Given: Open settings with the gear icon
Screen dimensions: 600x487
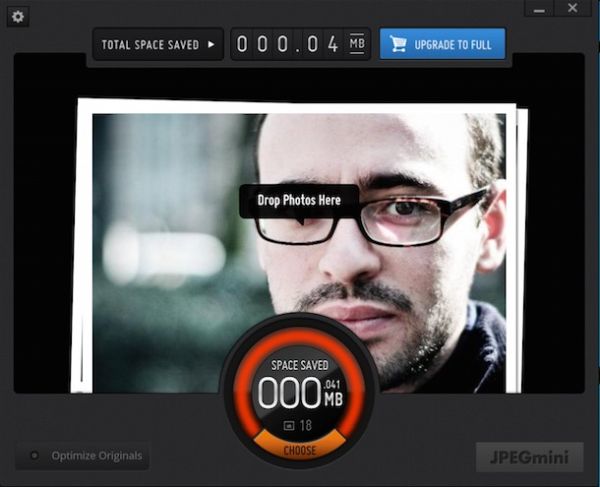Looking at the screenshot, I should [x=19, y=17].
